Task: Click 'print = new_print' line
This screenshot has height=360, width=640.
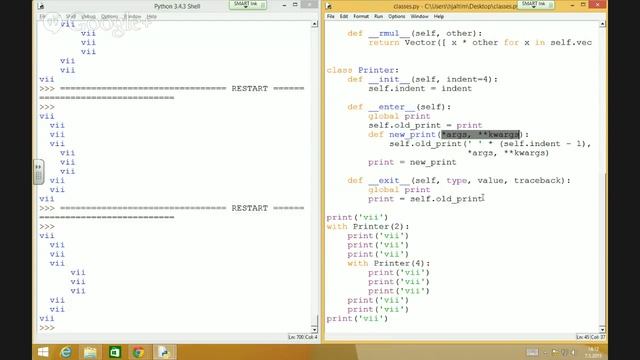Action: click(x=412, y=162)
